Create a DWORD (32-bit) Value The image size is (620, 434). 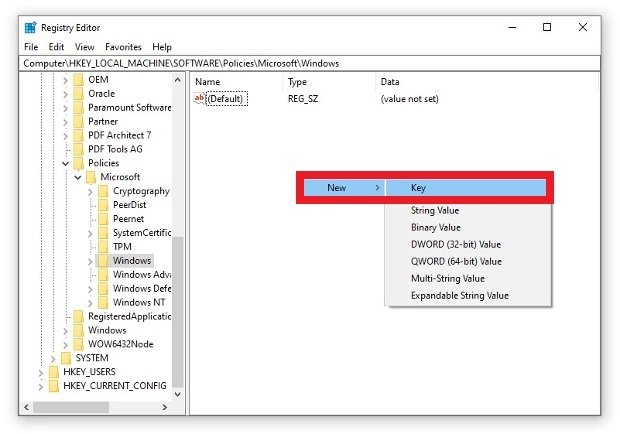(x=456, y=244)
